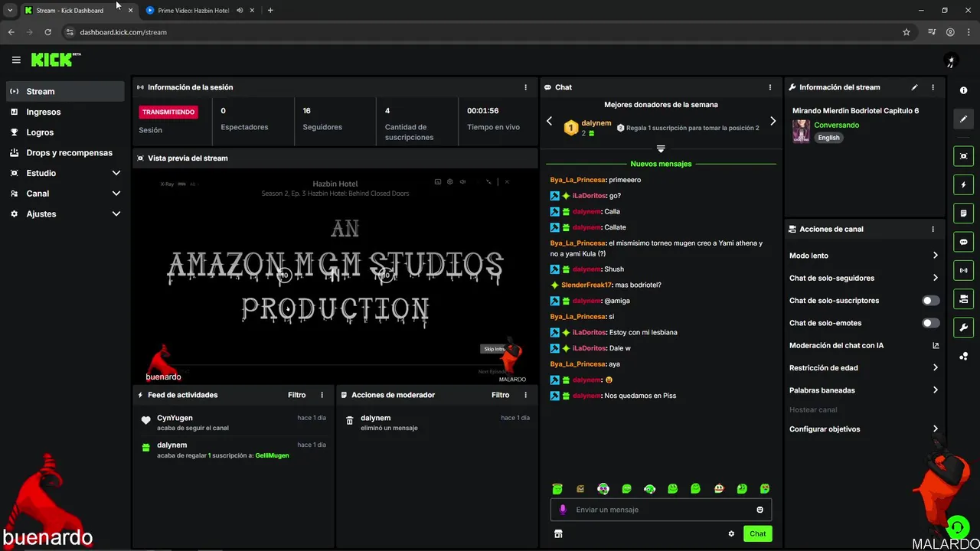This screenshot has height=551, width=980.
Task: Click Filtro in Feed de actividades
Action: click(x=297, y=395)
